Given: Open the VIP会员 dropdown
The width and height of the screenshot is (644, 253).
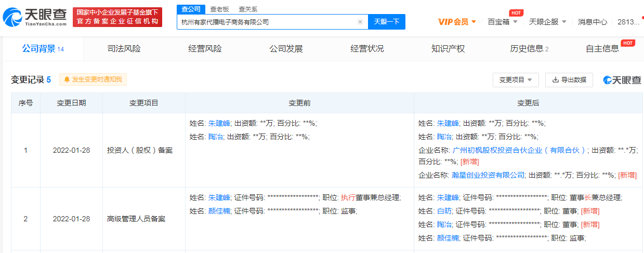Looking at the screenshot, I should click(x=456, y=22).
